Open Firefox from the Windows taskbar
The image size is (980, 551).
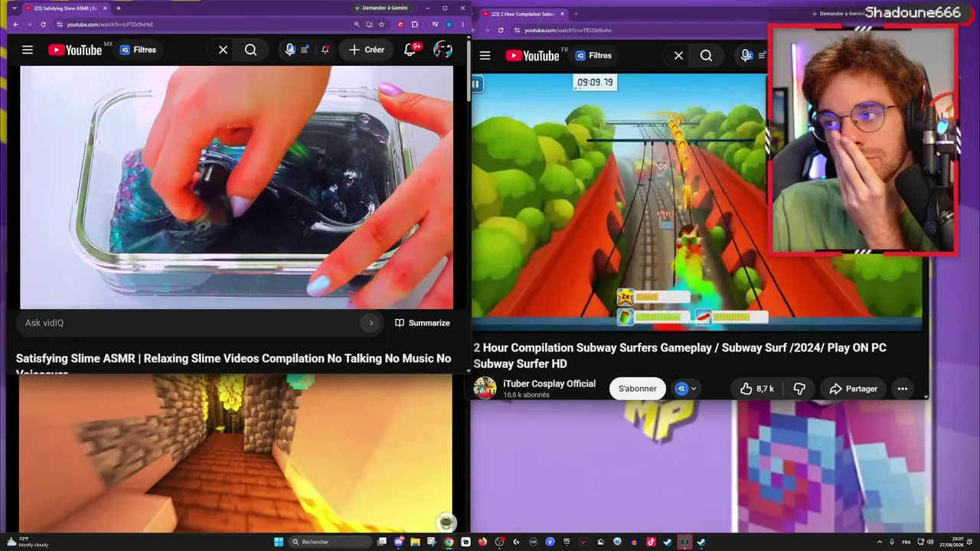tap(482, 542)
